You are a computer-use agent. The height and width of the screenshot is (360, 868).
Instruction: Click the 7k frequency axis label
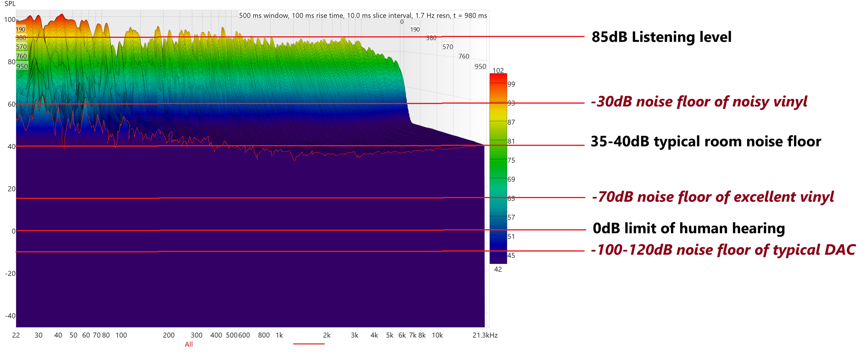(413, 335)
